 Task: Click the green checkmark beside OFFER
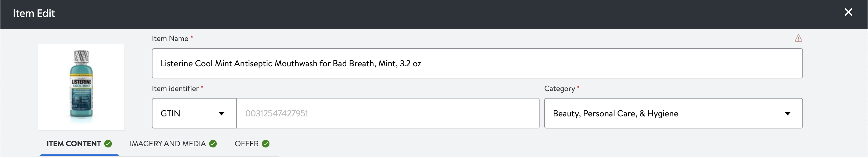(x=266, y=144)
